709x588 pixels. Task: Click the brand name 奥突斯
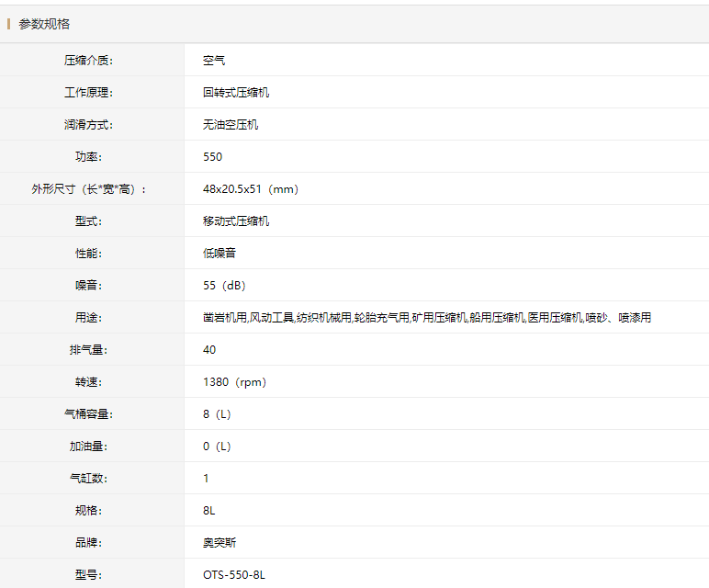coord(219,543)
